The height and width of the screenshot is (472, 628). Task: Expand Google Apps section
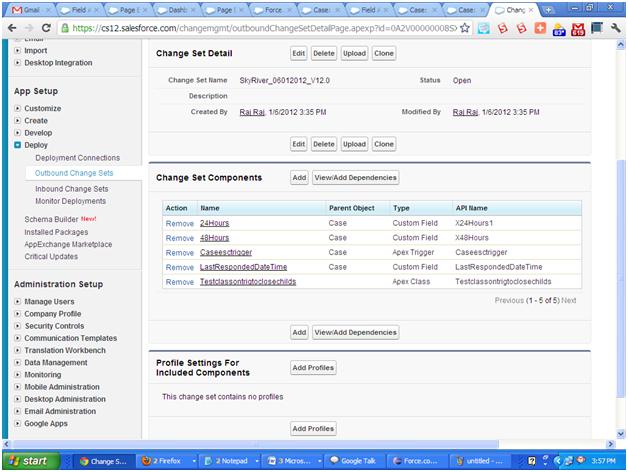(17, 423)
